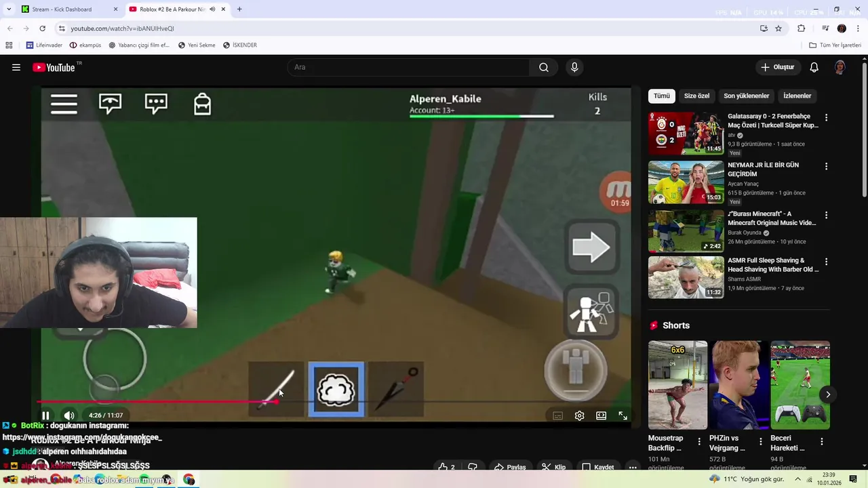Click the Paylaş share button

pos(510,467)
